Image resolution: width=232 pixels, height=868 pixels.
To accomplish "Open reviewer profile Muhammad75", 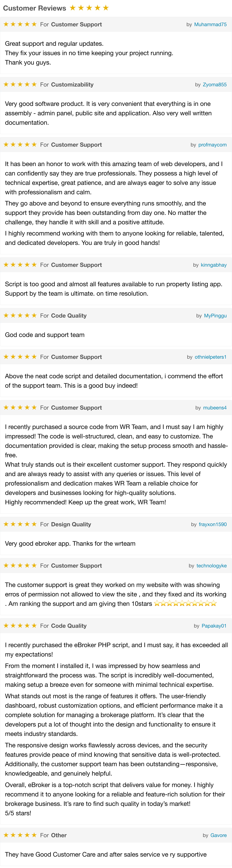I will pyautogui.click(x=210, y=24).
